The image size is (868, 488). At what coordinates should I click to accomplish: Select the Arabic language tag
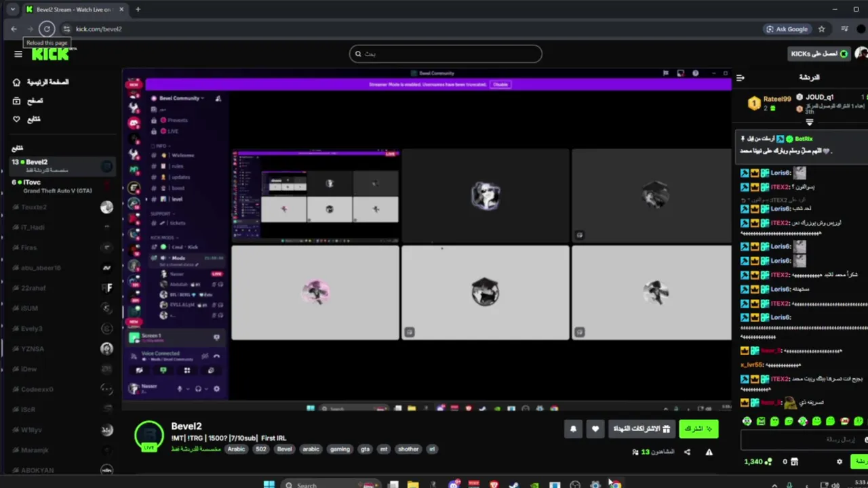[236, 449]
